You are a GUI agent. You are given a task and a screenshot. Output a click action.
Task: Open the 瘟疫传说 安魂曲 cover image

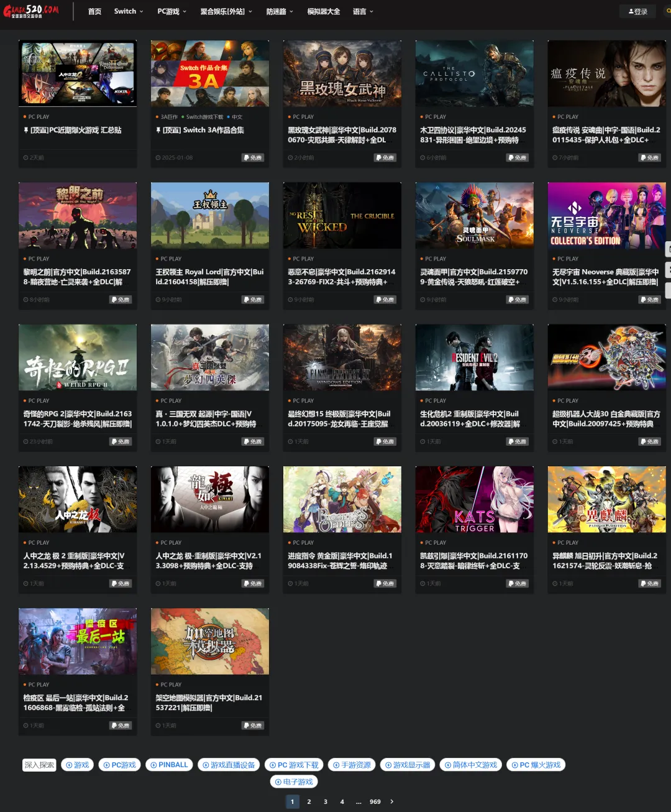click(607, 73)
